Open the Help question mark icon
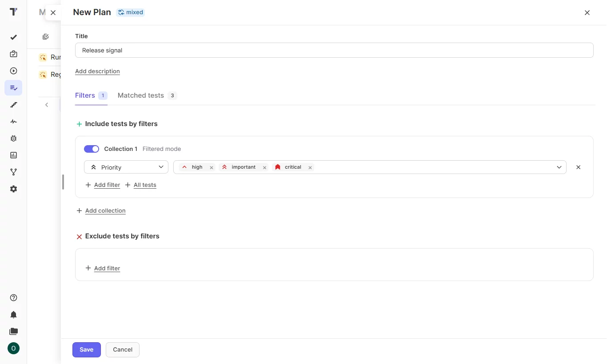The image size is (607, 364). [x=13, y=298]
